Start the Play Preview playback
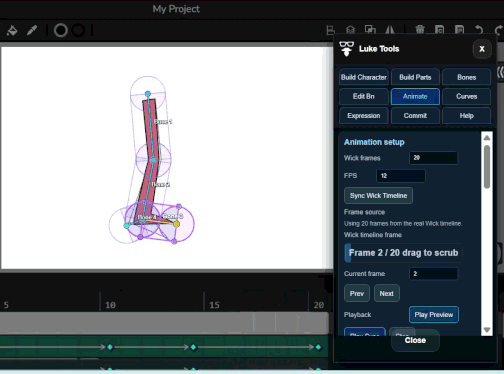 [x=434, y=315]
